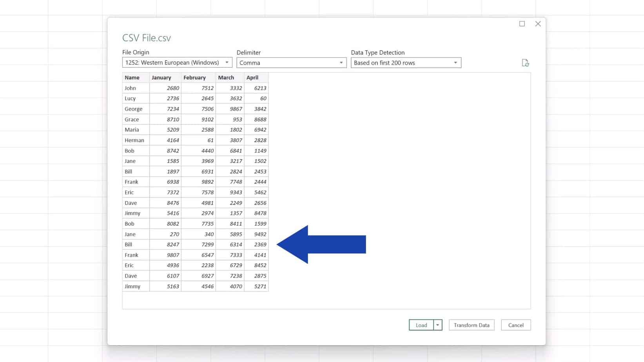Maximize the import dialog window
This screenshot has height=362, width=644.
522,24
